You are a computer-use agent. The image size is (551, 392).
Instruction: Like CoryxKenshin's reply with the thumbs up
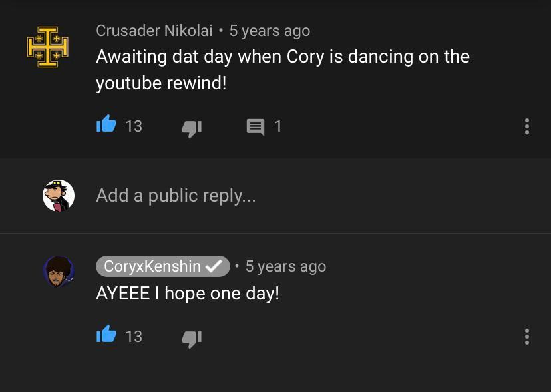106,337
